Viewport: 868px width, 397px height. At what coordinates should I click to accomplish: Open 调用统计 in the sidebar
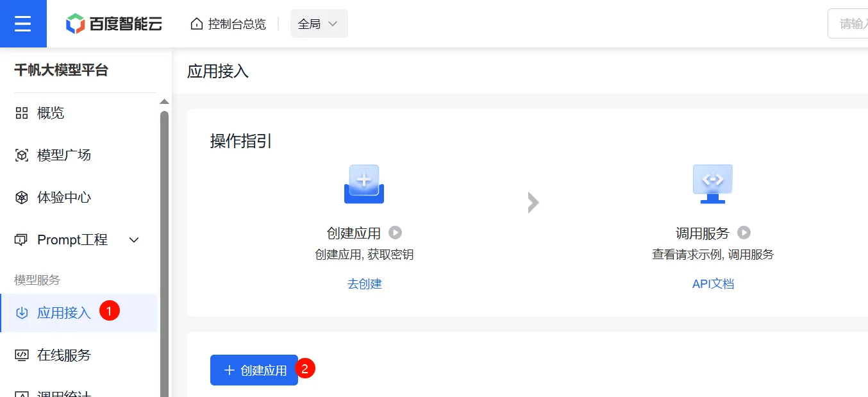click(x=63, y=393)
